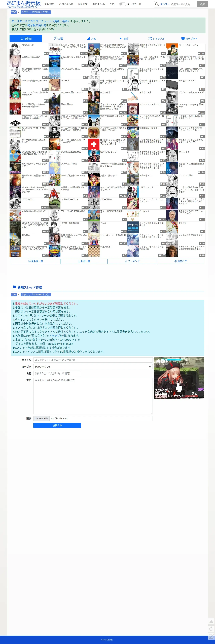
Task: Click the scroll-to-top arrow icon
Action: [x=211, y=621]
